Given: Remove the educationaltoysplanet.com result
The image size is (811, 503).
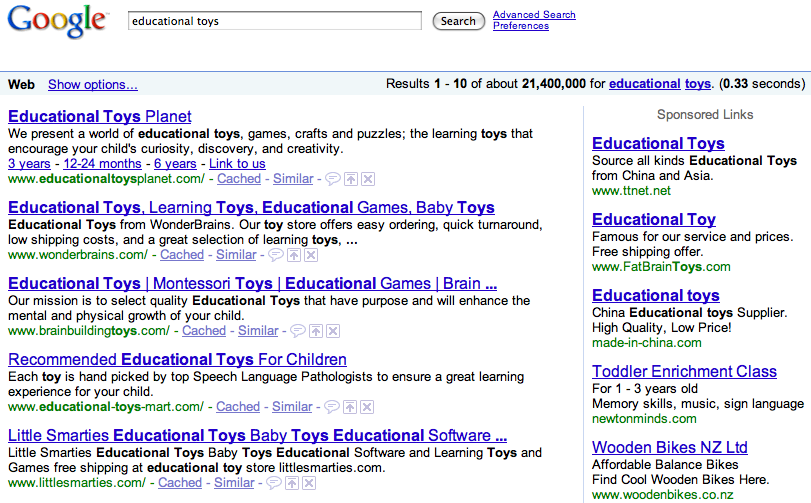Looking at the screenshot, I should tap(368, 179).
